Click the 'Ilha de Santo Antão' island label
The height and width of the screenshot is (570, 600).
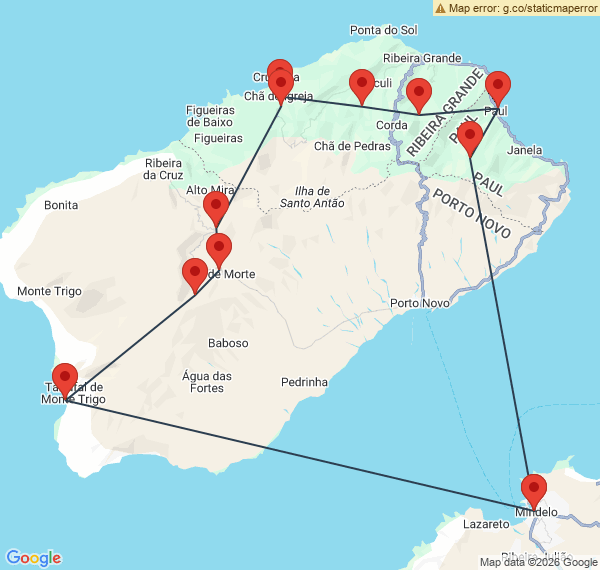click(312, 197)
